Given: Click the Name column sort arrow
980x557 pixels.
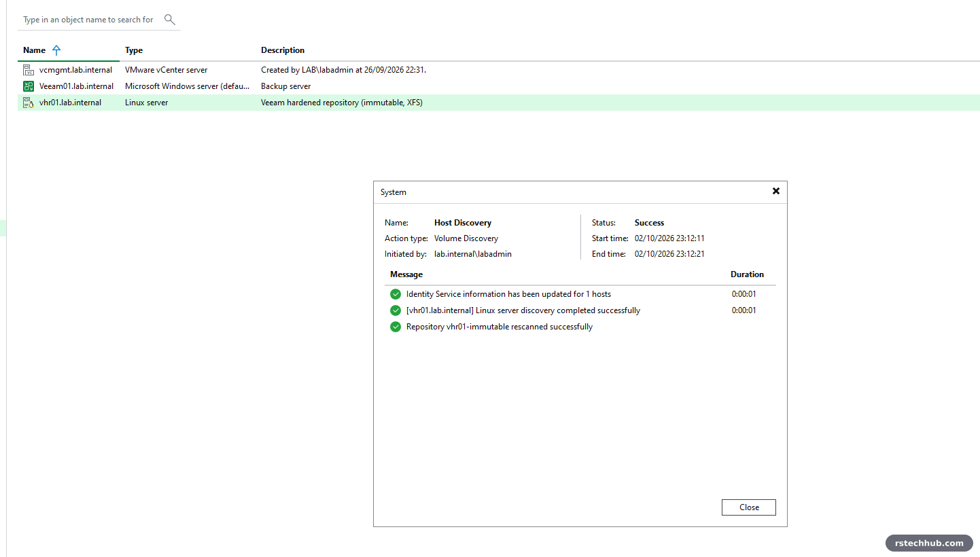Looking at the screenshot, I should click(56, 50).
